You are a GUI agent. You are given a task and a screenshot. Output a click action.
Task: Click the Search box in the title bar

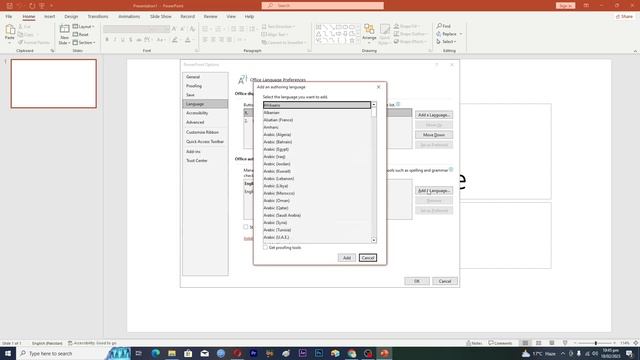(x=322, y=5)
